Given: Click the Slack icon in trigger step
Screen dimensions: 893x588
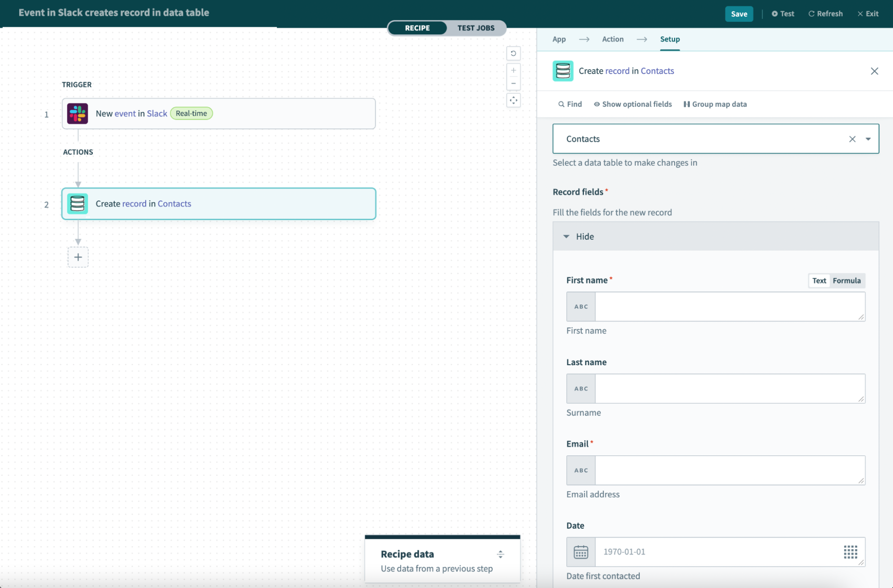Looking at the screenshot, I should 77,113.
